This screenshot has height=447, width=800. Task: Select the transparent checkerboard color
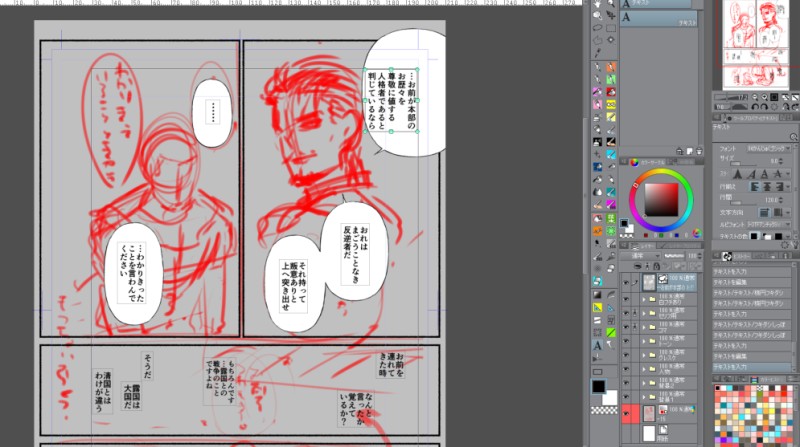(605, 410)
